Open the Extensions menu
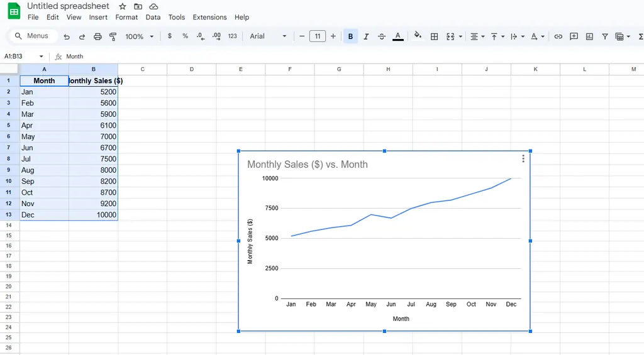 tap(209, 18)
